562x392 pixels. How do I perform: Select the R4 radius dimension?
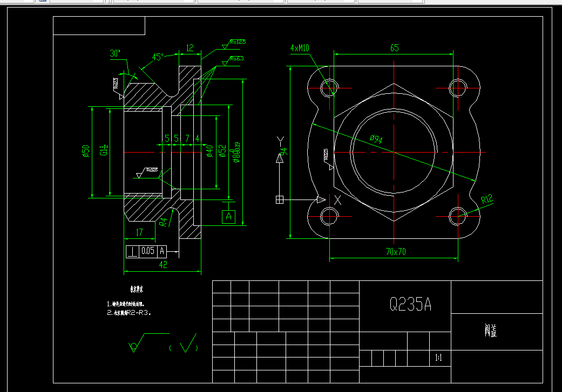coord(163,222)
